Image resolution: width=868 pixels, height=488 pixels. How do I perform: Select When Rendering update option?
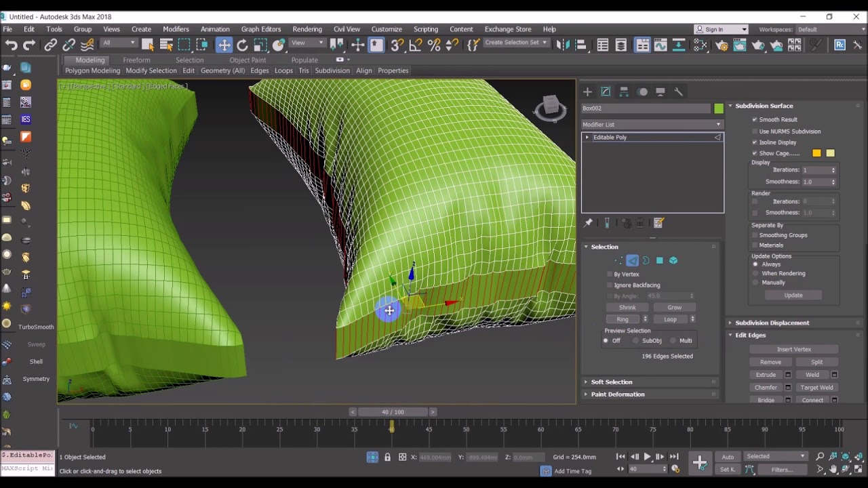click(755, 273)
